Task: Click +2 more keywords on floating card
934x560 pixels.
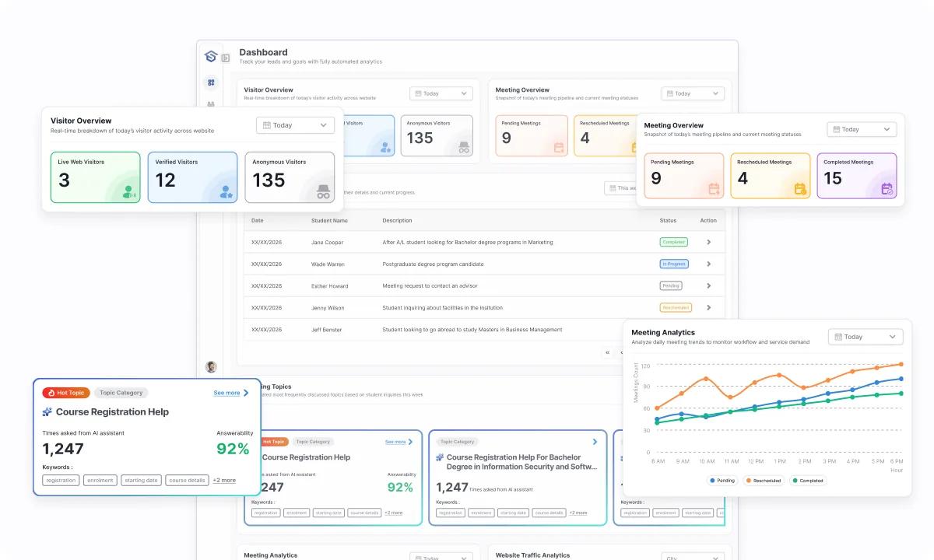Action: (224, 480)
